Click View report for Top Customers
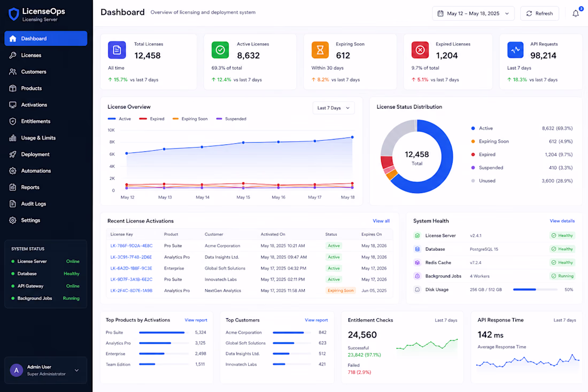588x392 pixels. pos(316,320)
